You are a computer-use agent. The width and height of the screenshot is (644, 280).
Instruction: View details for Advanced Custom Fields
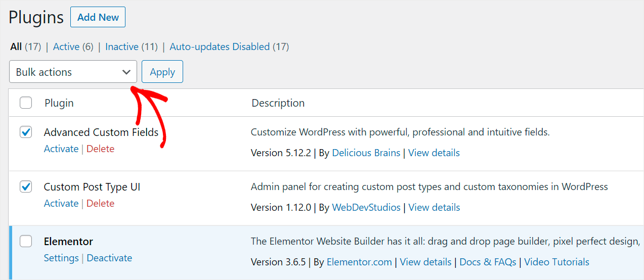[x=434, y=153]
